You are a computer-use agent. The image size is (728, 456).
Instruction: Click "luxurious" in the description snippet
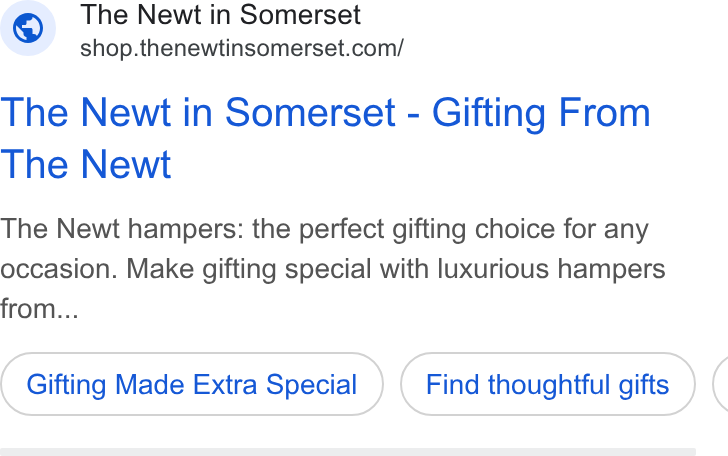point(493,269)
